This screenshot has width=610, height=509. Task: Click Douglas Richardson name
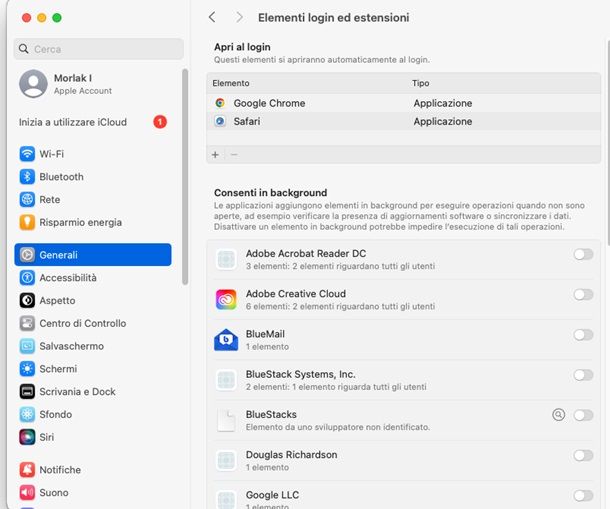(291, 455)
